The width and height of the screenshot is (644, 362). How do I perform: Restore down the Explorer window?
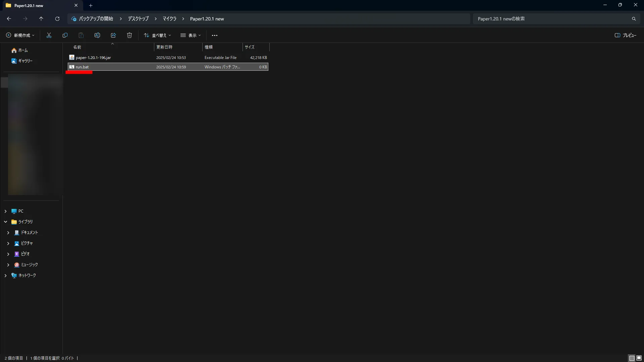click(620, 5)
